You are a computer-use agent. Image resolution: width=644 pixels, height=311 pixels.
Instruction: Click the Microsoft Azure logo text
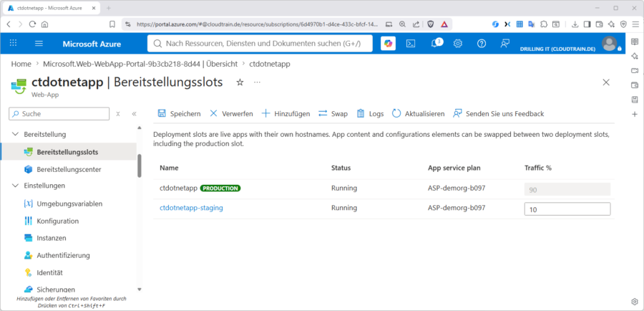92,44
